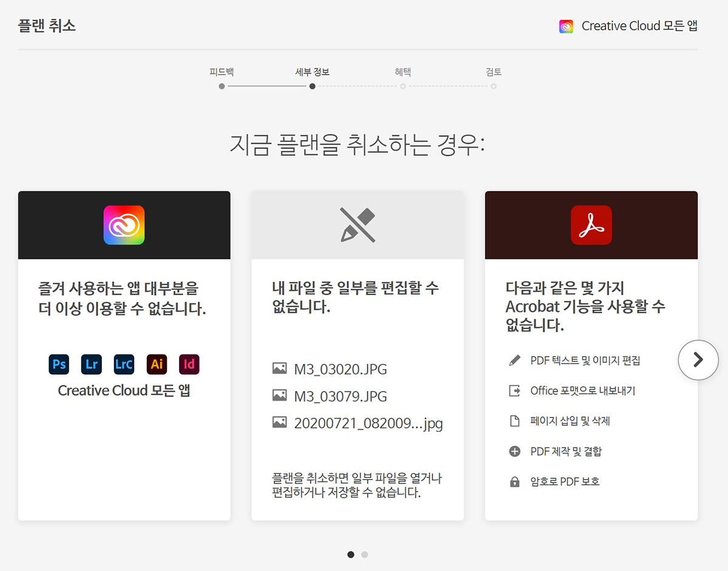Click note 플랜을 취소하면 일부 파일을 열거나
Image resolution: width=728 pixels, height=571 pixels.
(357, 486)
